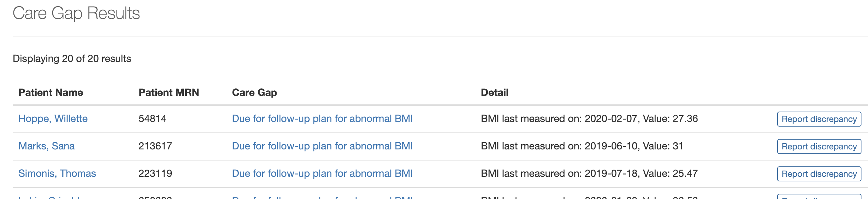View BMI follow-up care gap for Simonis
Screen dimensions: 868x199
click(x=322, y=174)
